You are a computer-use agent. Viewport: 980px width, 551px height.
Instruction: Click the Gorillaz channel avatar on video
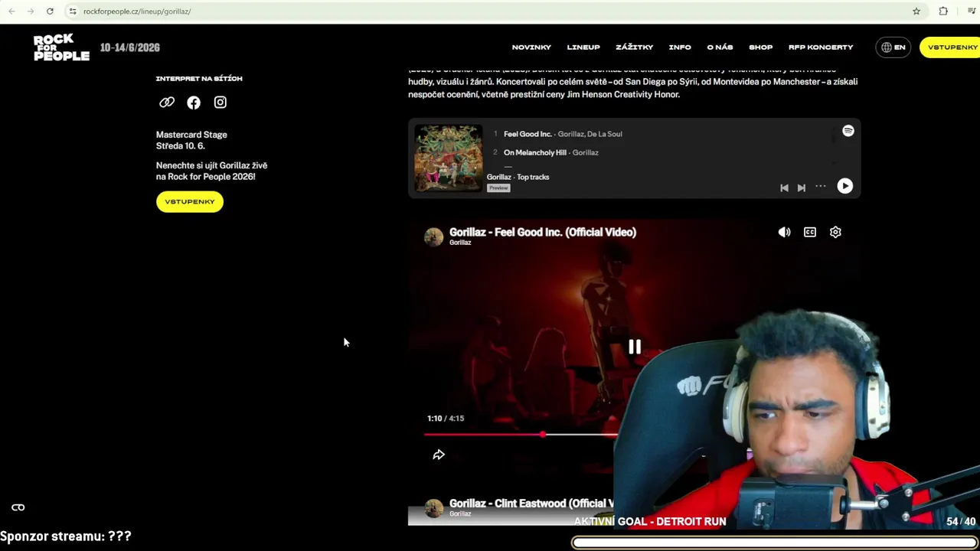(434, 236)
